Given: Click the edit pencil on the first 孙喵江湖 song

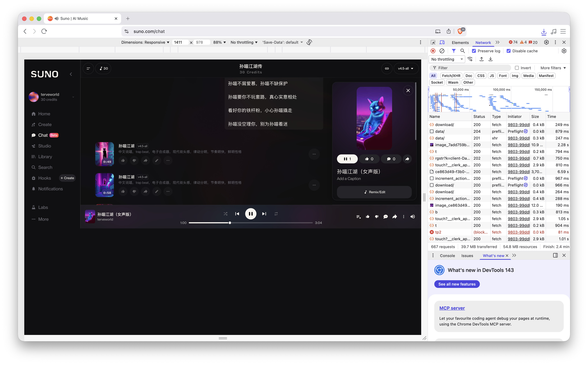Looking at the screenshot, I should (x=157, y=161).
